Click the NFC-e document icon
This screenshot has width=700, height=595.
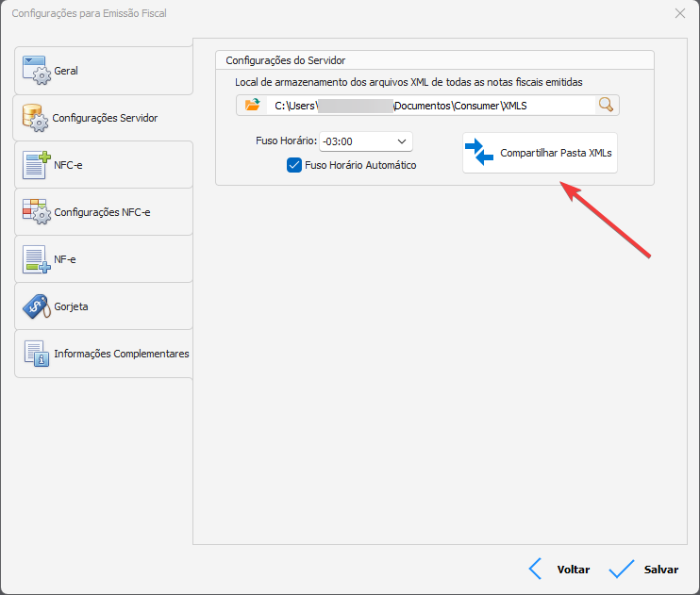click(x=36, y=165)
